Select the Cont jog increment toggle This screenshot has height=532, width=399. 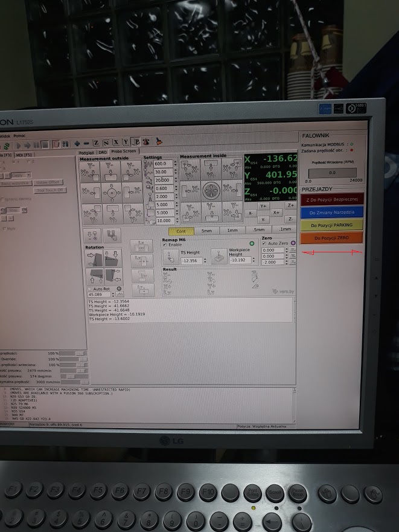(181, 231)
